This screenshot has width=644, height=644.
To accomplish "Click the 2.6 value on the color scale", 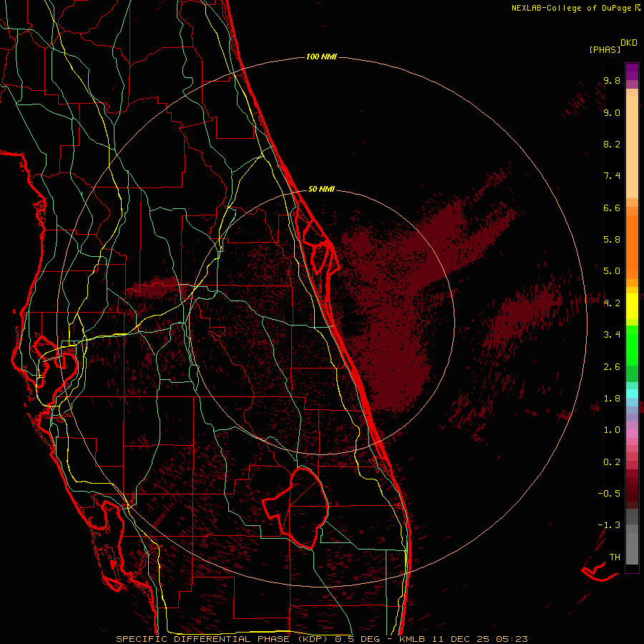I will [x=612, y=367].
